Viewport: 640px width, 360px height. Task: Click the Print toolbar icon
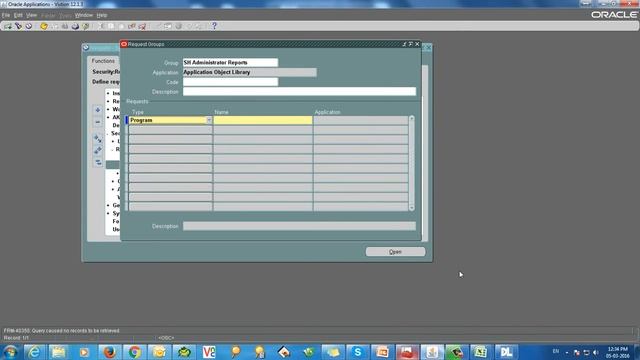click(x=75, y=26)
